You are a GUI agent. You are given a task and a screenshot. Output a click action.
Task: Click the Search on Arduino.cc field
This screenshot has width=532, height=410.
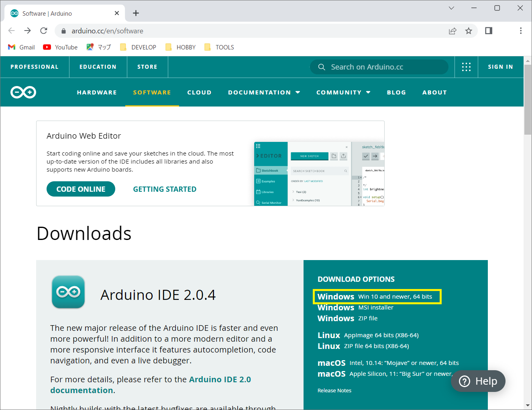coord(379,67)
